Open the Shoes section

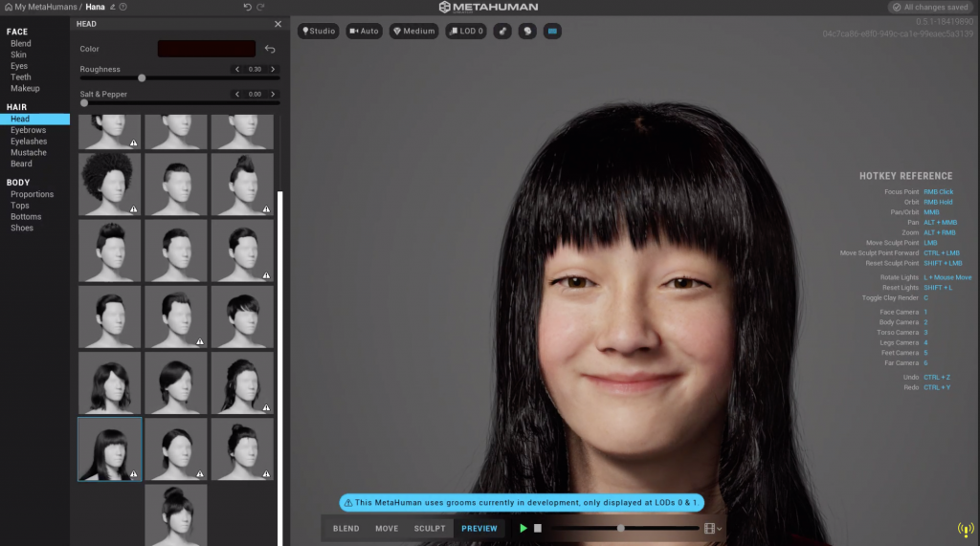tap(22, 228)
